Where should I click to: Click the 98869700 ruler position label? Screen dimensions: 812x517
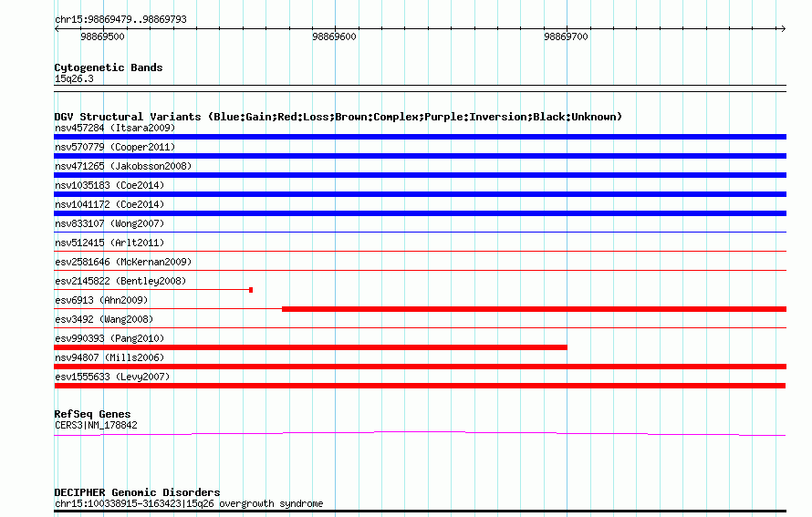[x=566, y=36]
